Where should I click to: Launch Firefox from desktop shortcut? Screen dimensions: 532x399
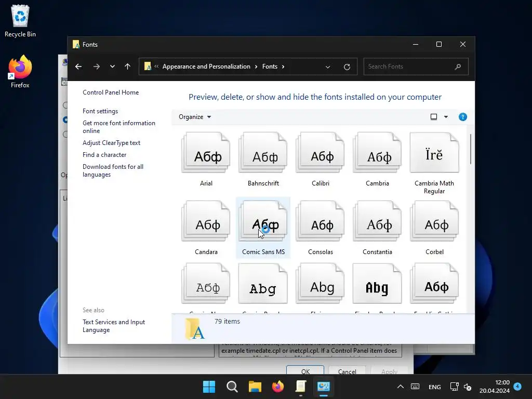click(x=20, y=72)
